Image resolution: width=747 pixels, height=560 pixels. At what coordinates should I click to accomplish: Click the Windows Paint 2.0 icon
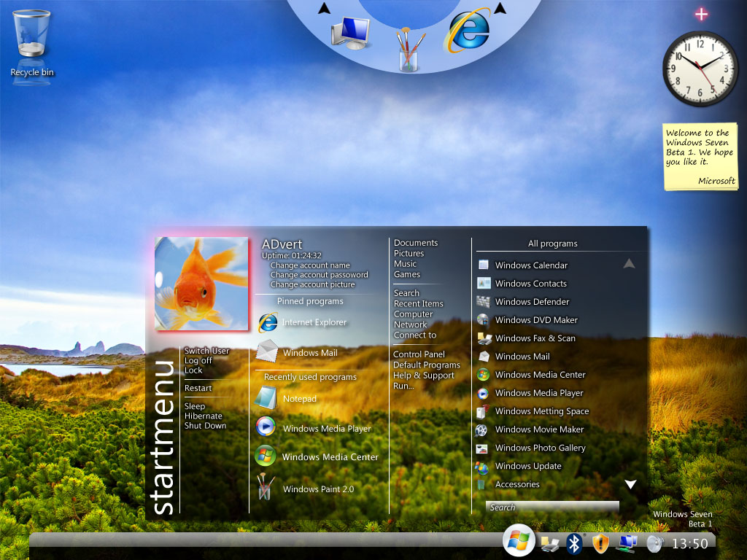(264, 486)
